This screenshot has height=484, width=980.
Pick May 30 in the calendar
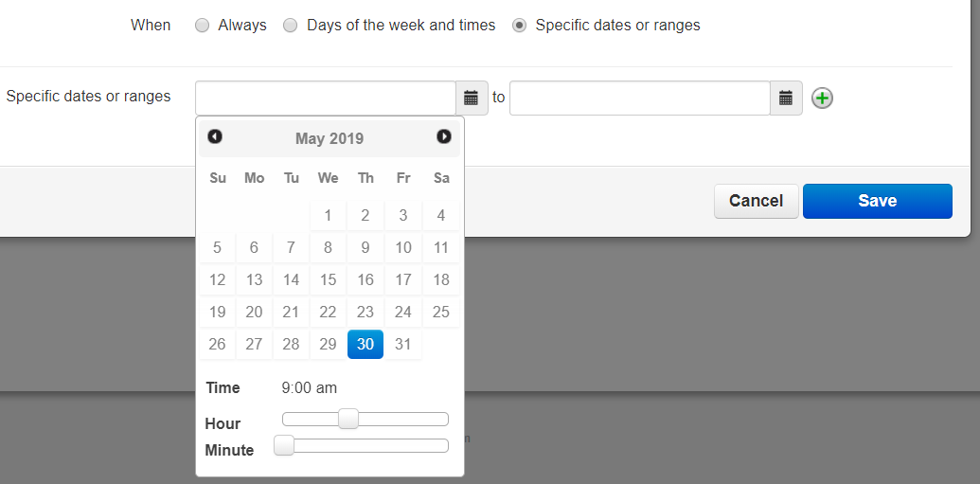point(365,344)
